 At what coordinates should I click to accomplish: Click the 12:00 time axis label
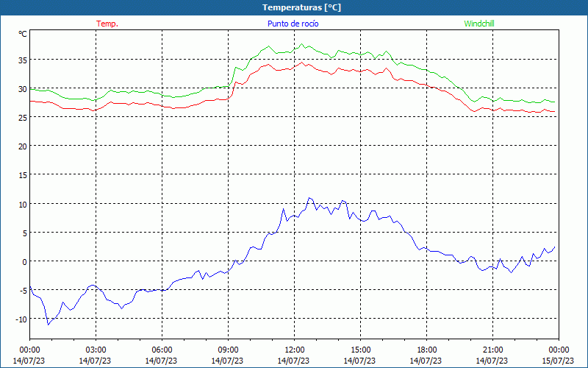[x=295, y=350]
